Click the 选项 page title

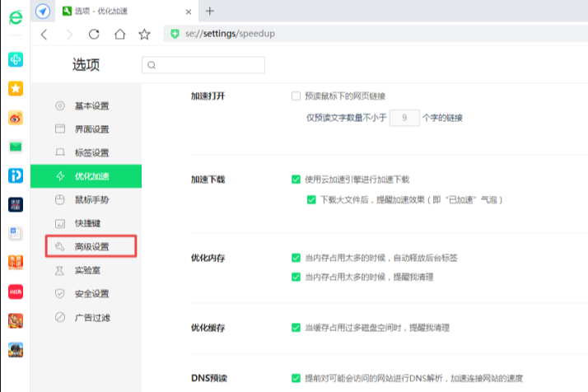86,64
